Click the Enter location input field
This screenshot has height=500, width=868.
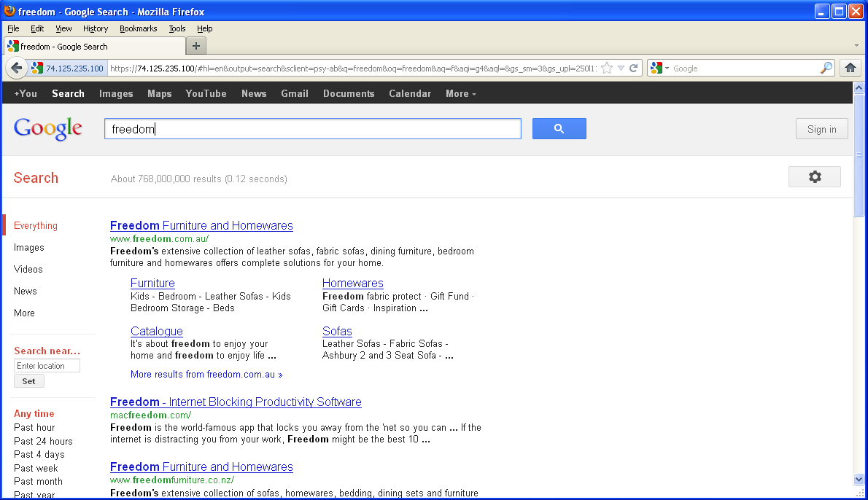point(47,366)
